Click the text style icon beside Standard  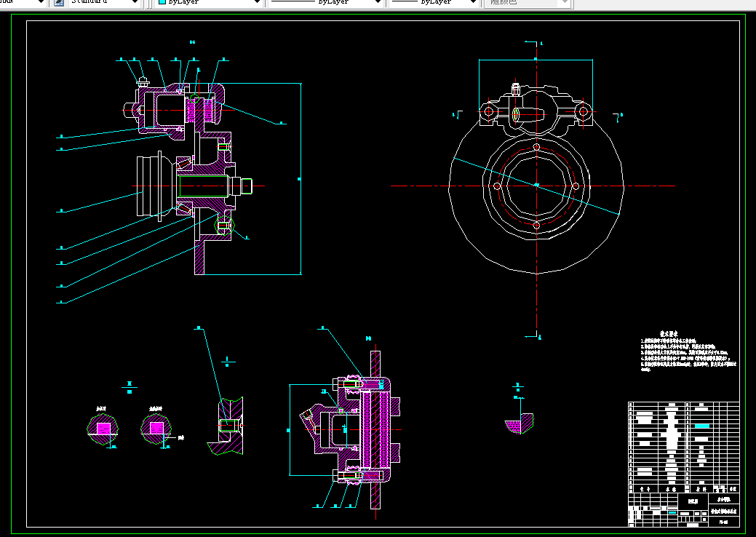[59, 2]
